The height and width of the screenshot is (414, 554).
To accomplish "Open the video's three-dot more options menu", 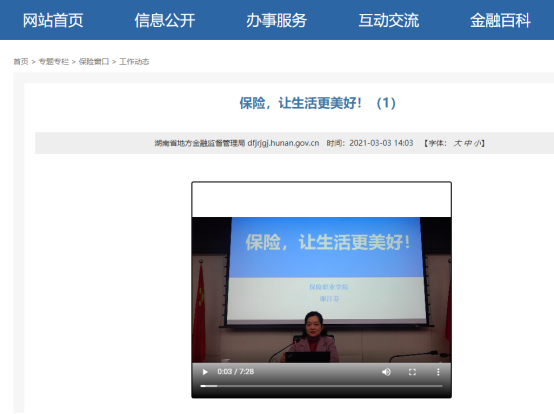I will point(438,372).
